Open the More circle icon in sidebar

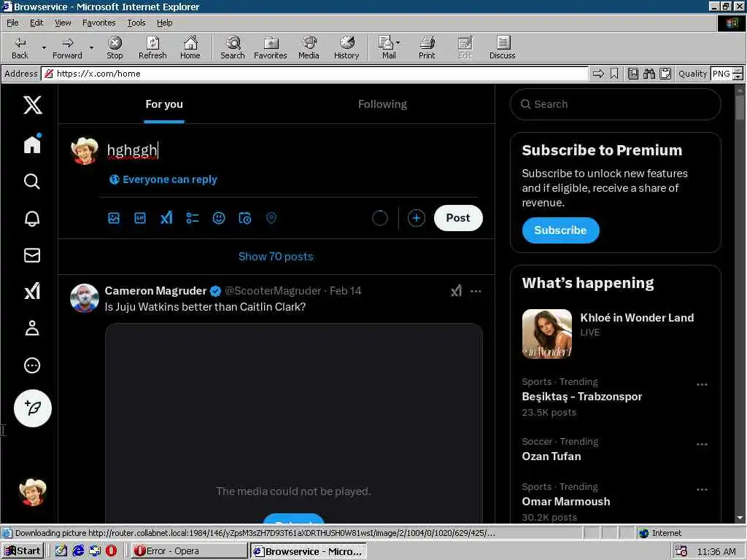point(32,365)
